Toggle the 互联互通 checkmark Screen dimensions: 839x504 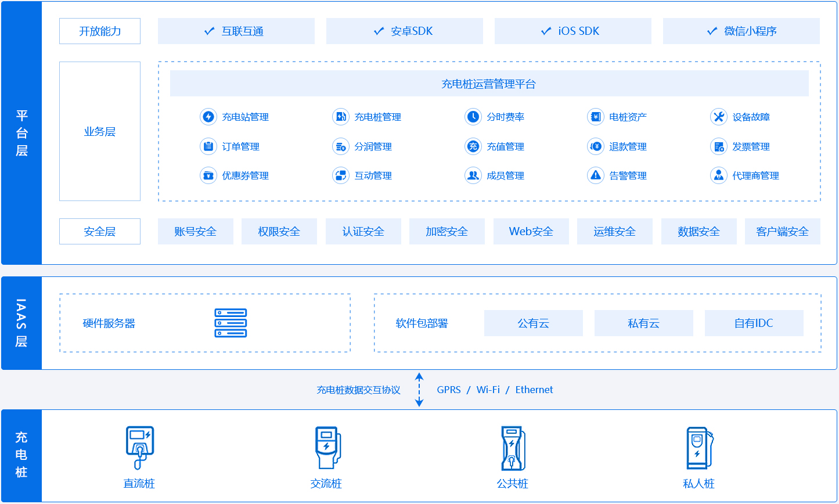tap(210, 31)
